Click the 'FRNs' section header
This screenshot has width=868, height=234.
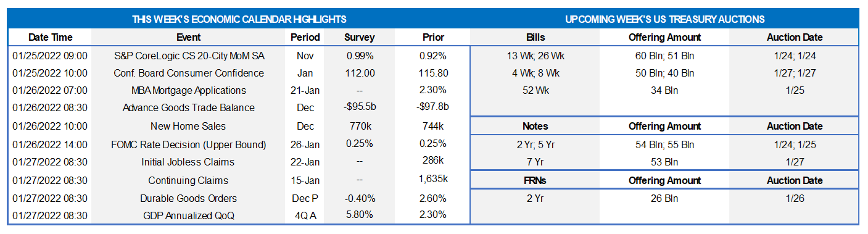pyautogui.click(x=535, y=180)
